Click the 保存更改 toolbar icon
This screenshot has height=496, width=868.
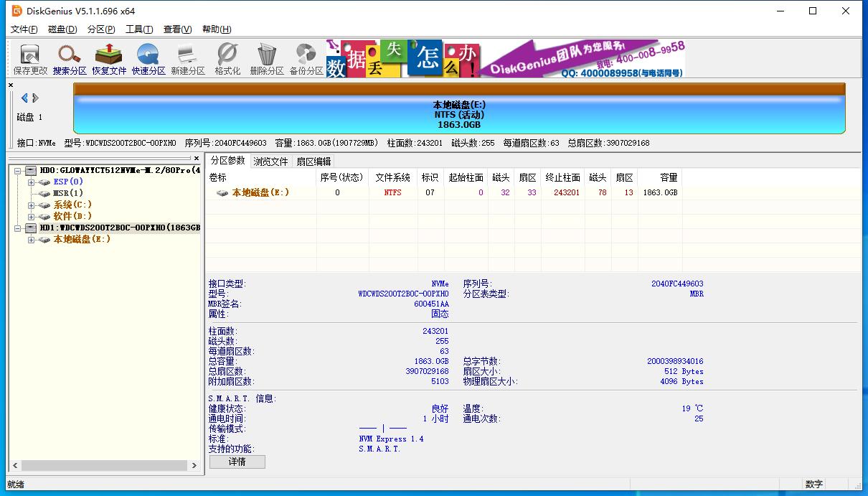click(x=28, y=57)
